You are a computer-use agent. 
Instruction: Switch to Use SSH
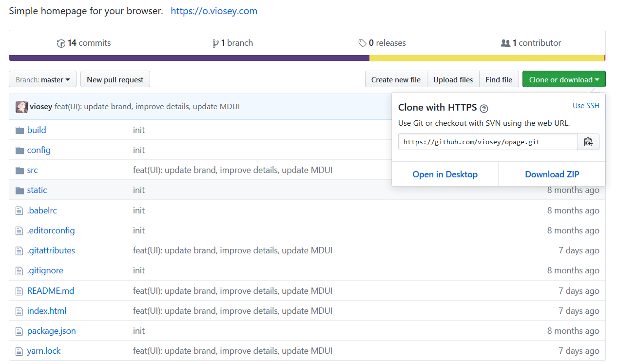coord(586,106)
